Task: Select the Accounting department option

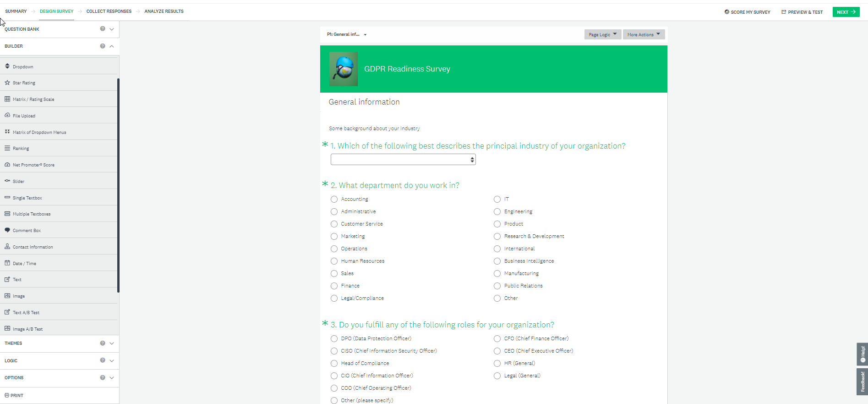Action: pos(334,199)
